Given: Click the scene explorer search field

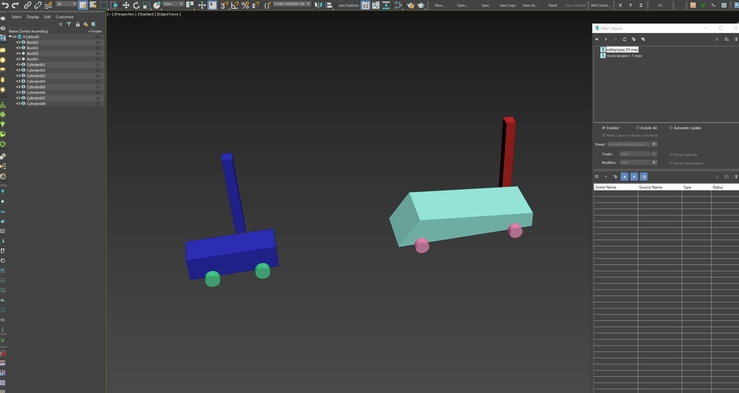Looking at the screenshot, I should [x=33, y=24].
